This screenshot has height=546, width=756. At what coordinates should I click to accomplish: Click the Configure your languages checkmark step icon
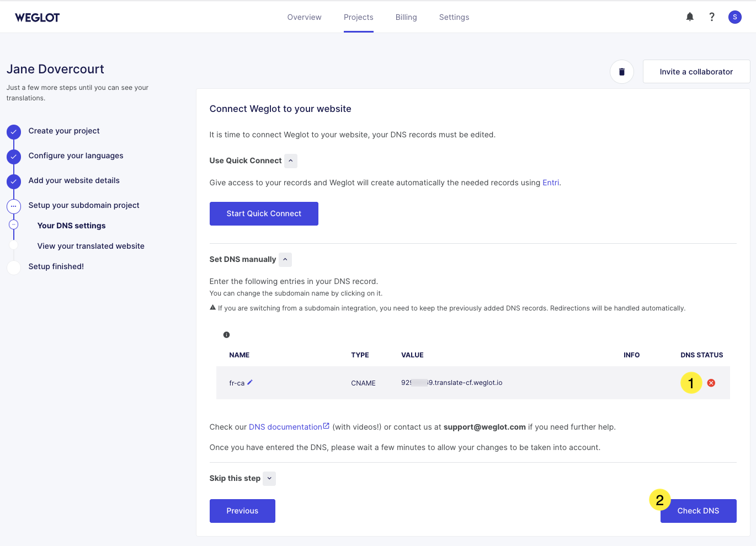pyautogui.click(x=14, y=157)
